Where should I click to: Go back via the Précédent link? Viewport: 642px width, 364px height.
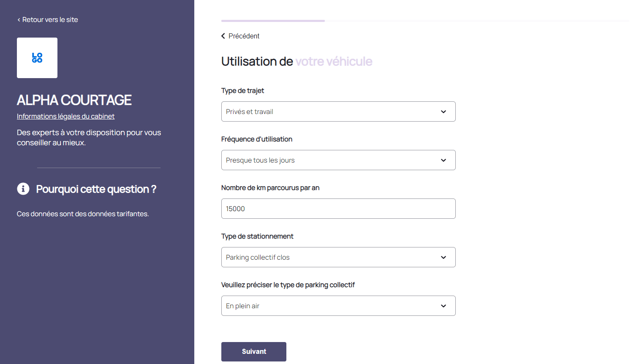(x=244, y=36)
